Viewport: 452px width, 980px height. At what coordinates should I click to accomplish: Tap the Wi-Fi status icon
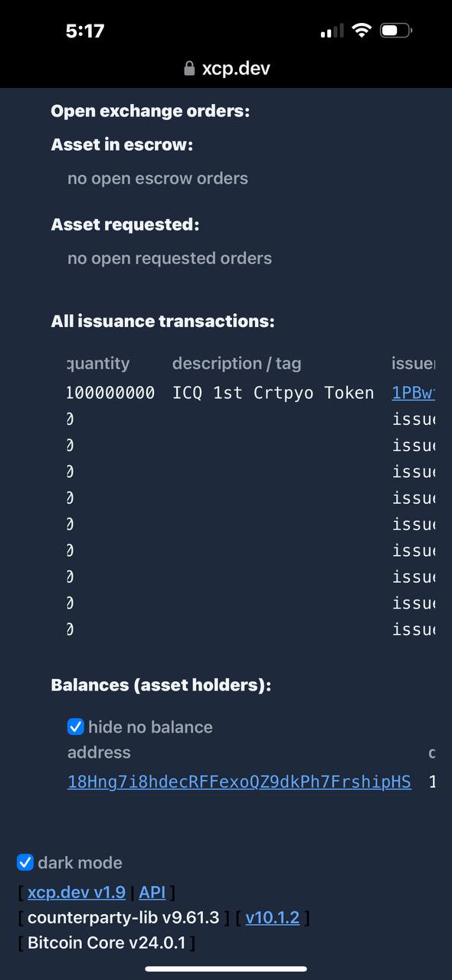tap(360, 31)
